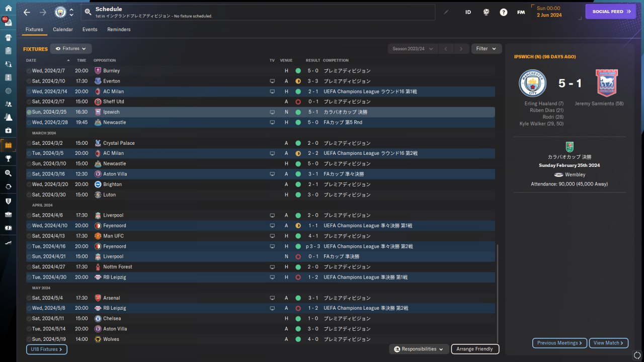Open the clipboard icon in the sidebar
This screenshot has width=644, height=362.
coord(8,51)
